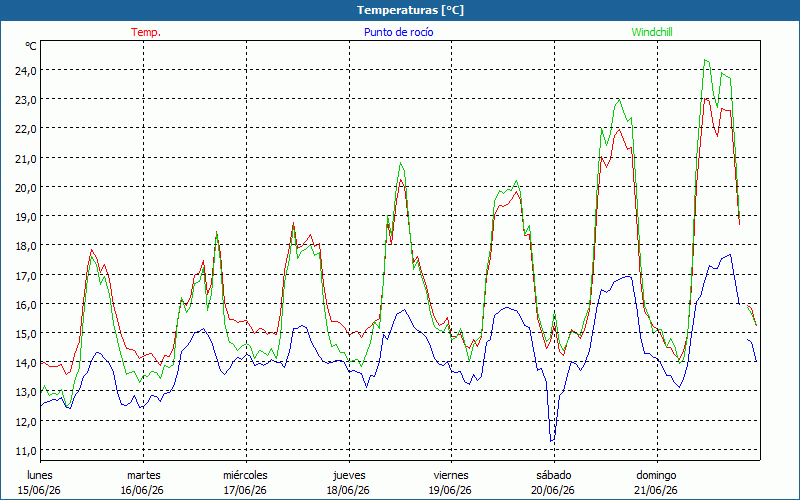Click the green Windchill peak on domingo
Viewport: 800px width, 500px height.
(x=706, y=60)
